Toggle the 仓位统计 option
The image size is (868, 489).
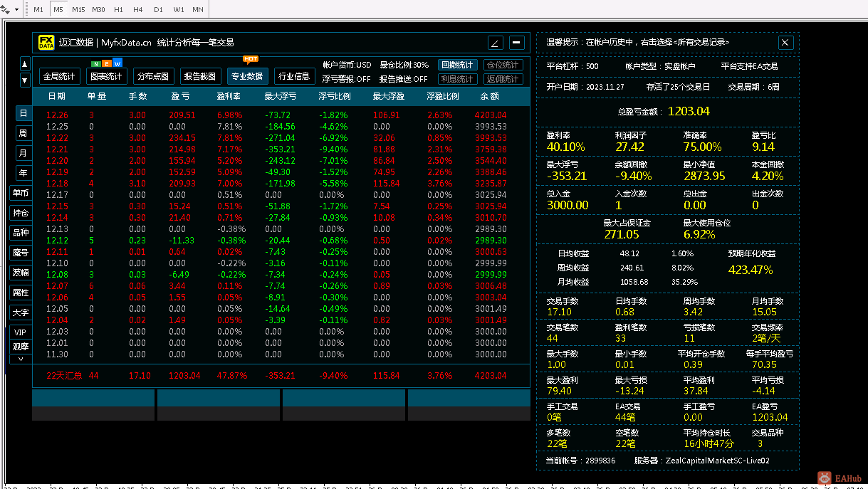(x=503, y=65)
